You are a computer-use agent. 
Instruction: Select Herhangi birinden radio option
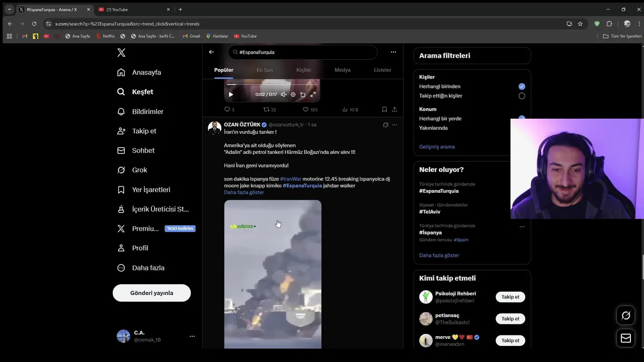522,86
